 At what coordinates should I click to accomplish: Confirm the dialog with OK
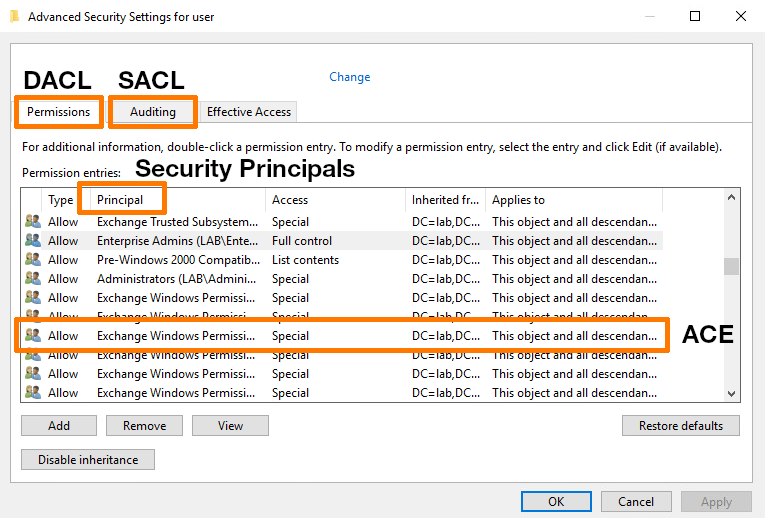(x=556, y=502)
